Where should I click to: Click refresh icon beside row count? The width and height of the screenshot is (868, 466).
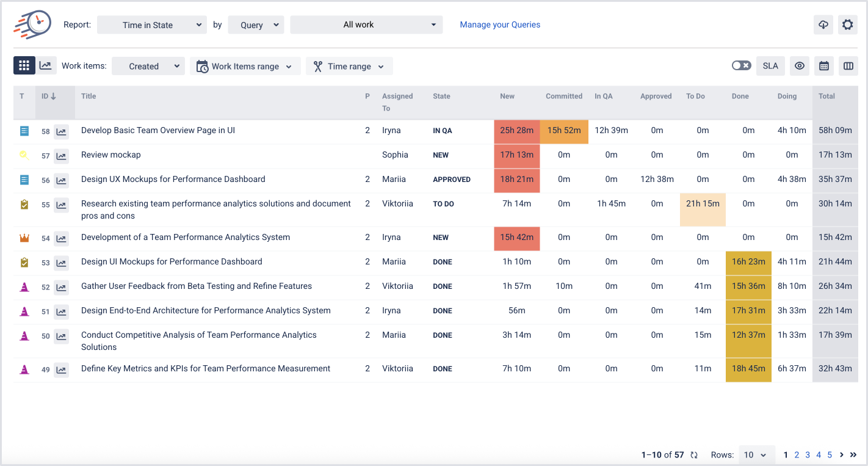[694, 455]
